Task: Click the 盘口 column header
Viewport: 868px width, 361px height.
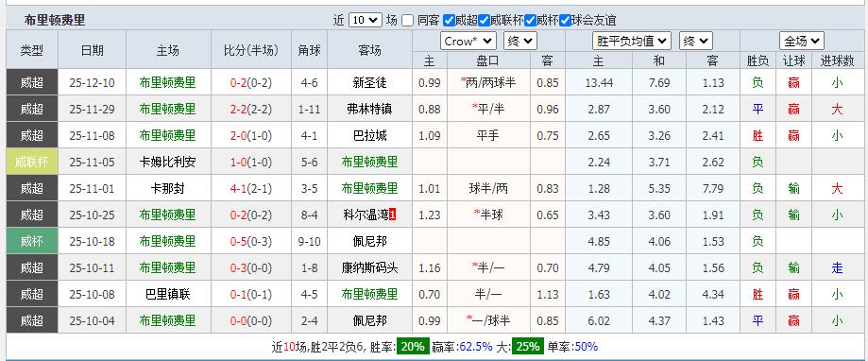Action: (x=487, y=60)
